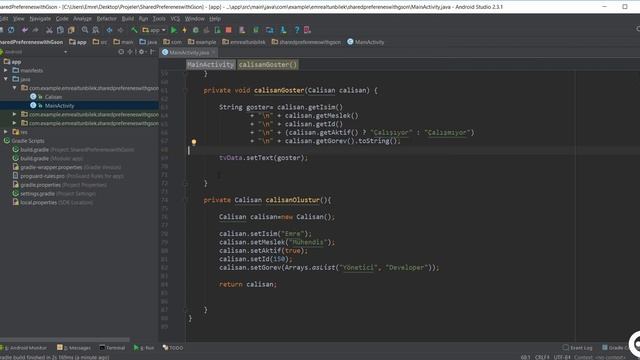Expand the second com.example package
640x360 pixels.
click(x=15, y=114)
